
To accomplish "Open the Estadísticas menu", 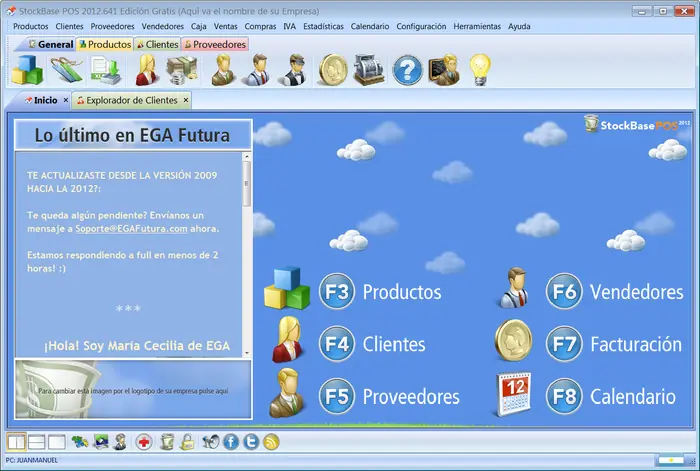I will coord(323,26).
